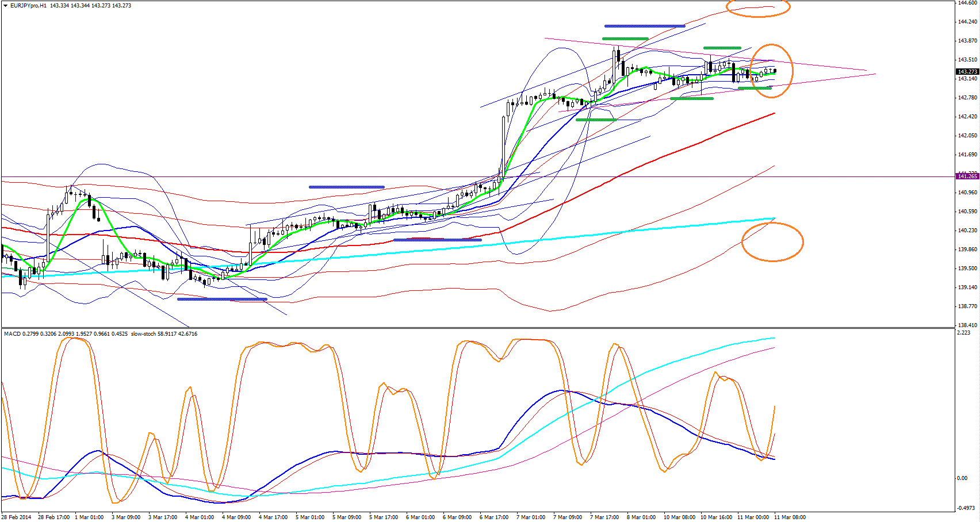Image resolution: width=980 pixels, height=522 pixels.
Task: Click the 2.223 indicator scale value
Action: point(963,333)
